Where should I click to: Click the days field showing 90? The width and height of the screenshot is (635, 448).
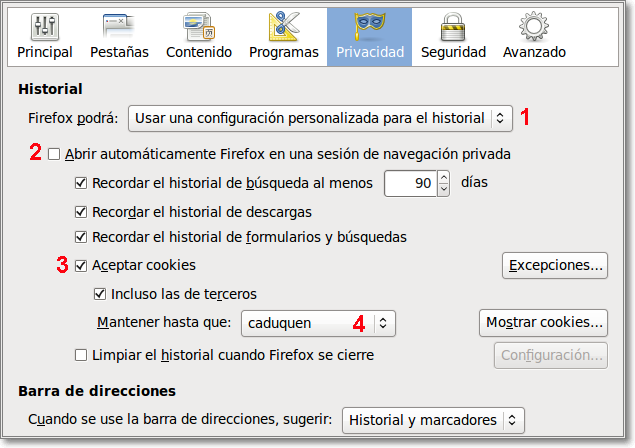pos(410,183)
